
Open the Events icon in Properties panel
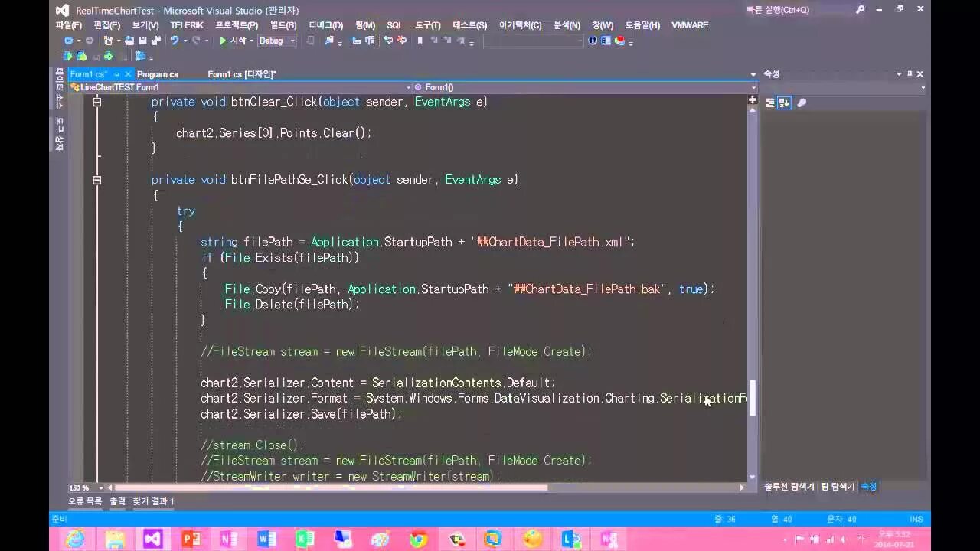tap(802, 103)
